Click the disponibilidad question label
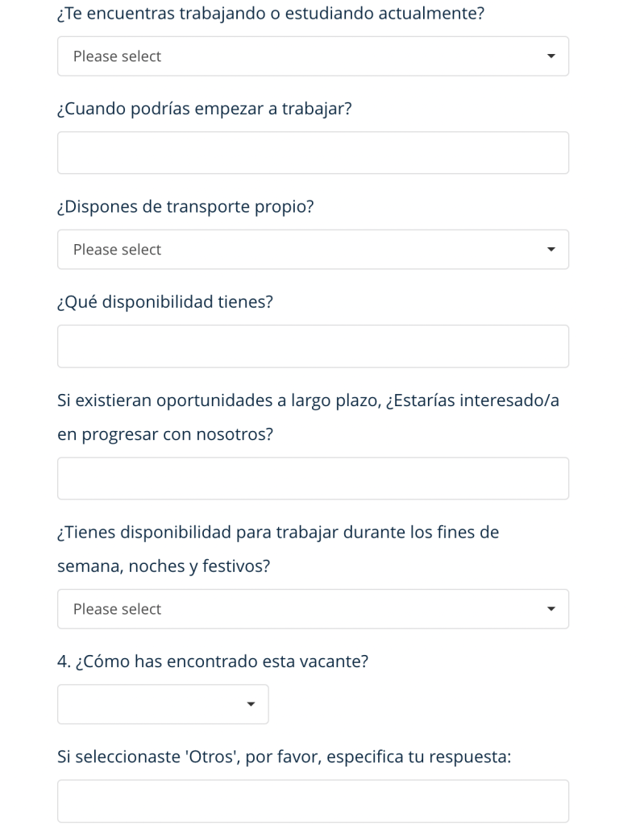Screen dimensions: 644x825 click(x=164, y=301)
